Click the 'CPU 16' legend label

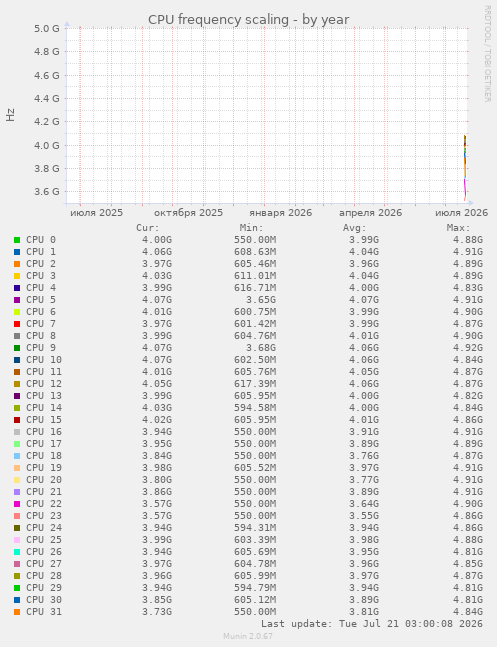[x=44, y=432]
